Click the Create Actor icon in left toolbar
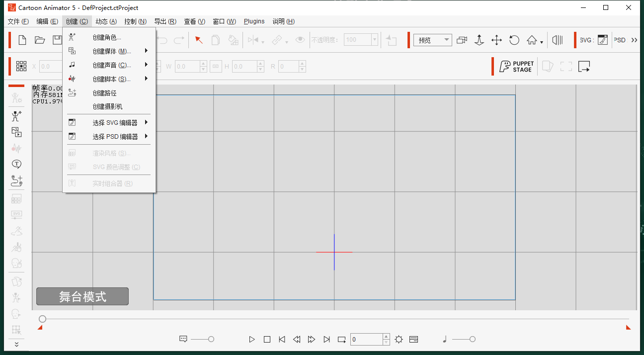The width and height of the screenshot is (644, 355). [x=16, y=116]
